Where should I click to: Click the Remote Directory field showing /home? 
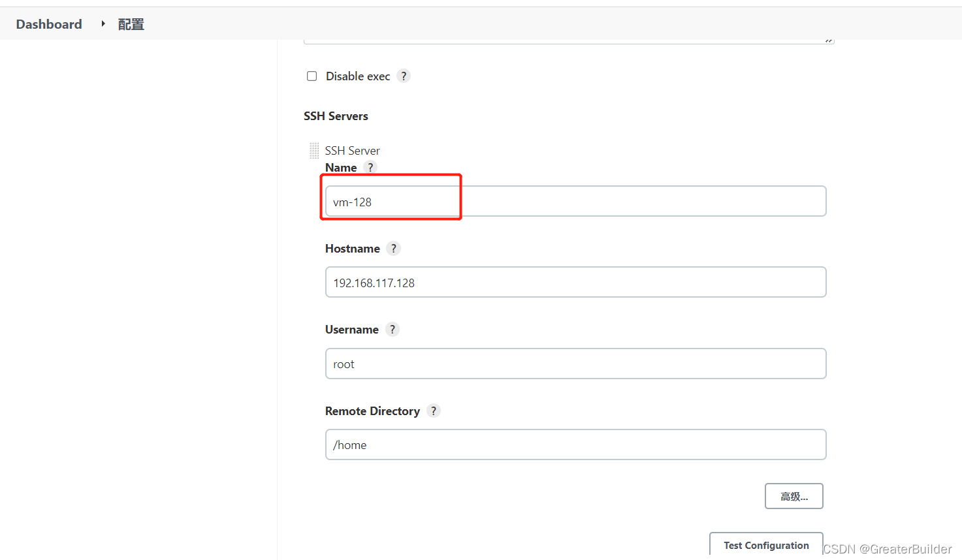[575, 444]
